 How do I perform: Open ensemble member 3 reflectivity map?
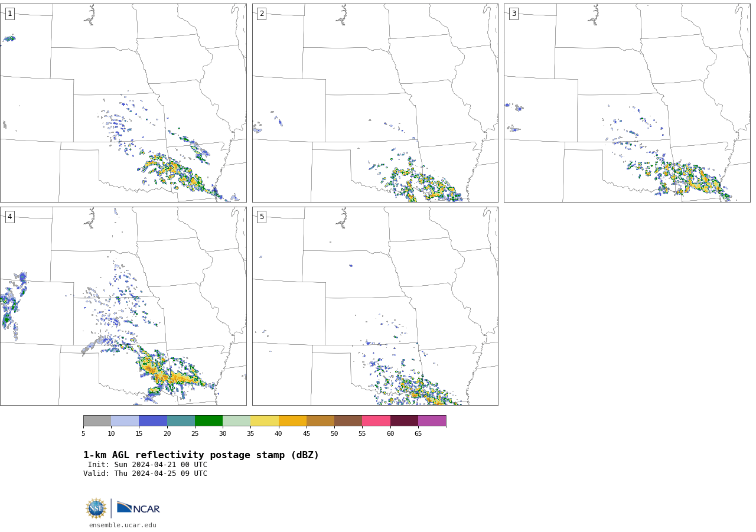pyautogui.click(x=627, y=103)
